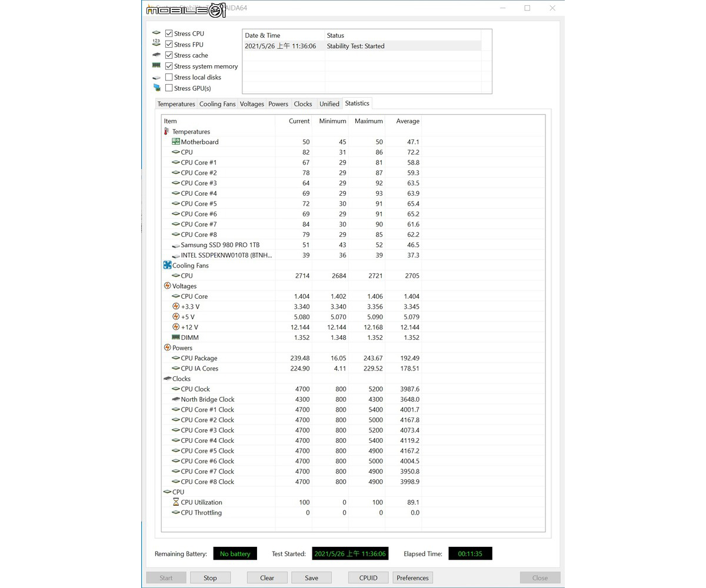This screenshot has width=706, height=588.
Task: Click the CPU Throttling chip icon
Action: point(175,513)
